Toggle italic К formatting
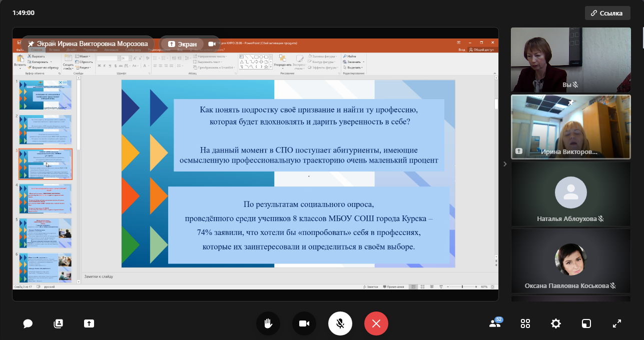Image resolution: width=644 pixels, height=340 pixels. (x=105, y=65)
